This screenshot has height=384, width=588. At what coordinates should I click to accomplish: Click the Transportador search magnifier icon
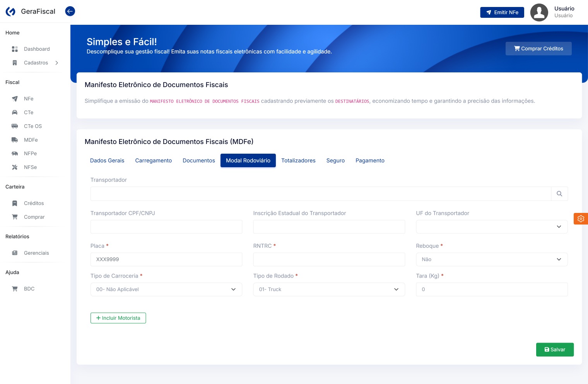(x=559, y=194)
